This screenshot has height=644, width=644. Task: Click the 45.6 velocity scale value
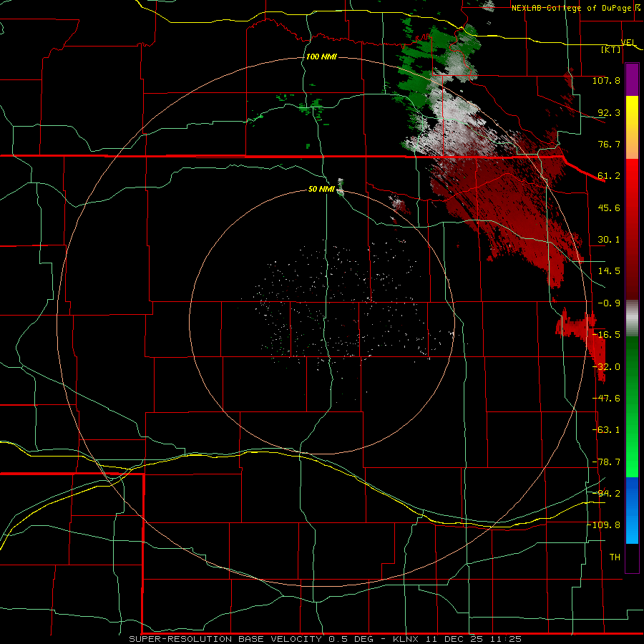pyautogui.click(x=609, y=208)
